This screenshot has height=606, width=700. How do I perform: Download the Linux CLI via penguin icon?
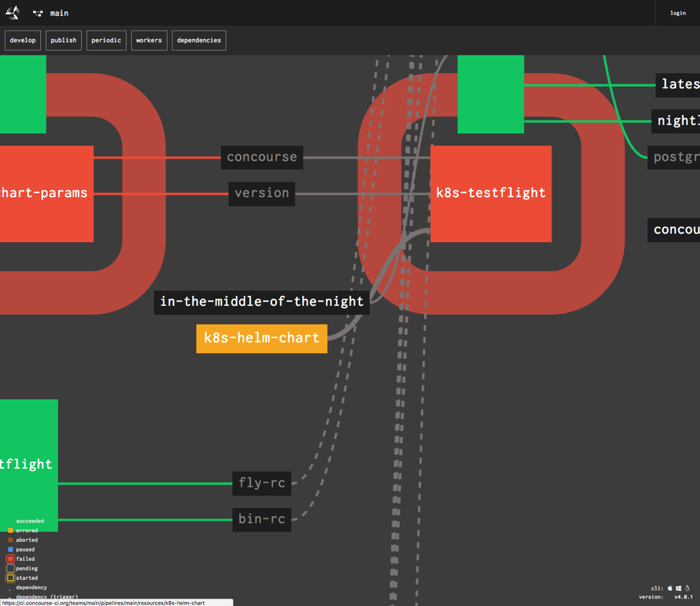[x=688, y=588]
